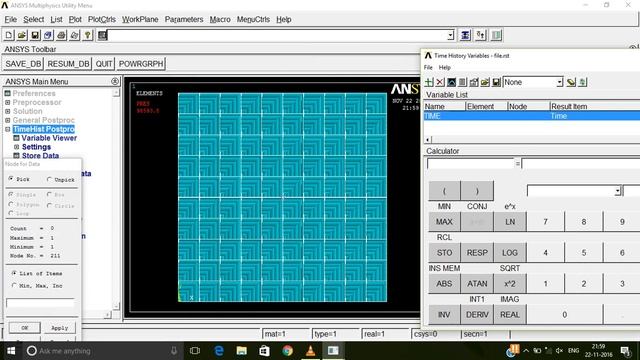Click the Save Analysis disk icon
The height and width of the screenshot is (360, 640).
35,35
